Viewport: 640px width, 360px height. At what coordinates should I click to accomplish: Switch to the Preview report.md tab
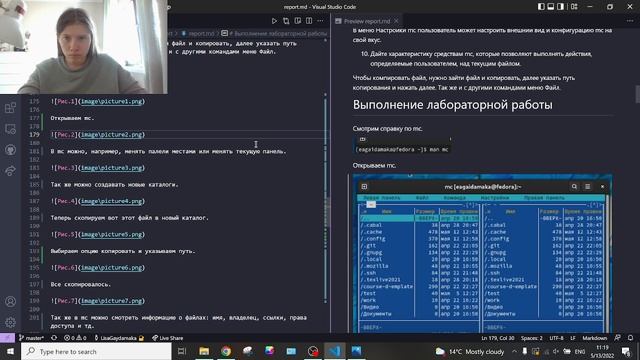[x=367, y=21]
